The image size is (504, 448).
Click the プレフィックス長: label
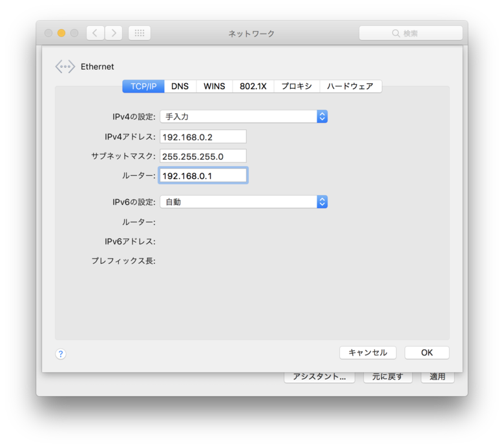pyautogui.click(x=123, y=261)
